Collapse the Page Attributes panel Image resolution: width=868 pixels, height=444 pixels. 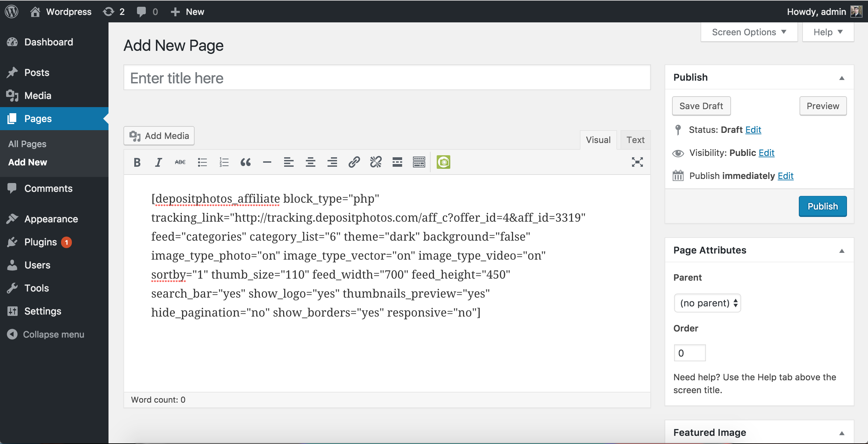842,250
